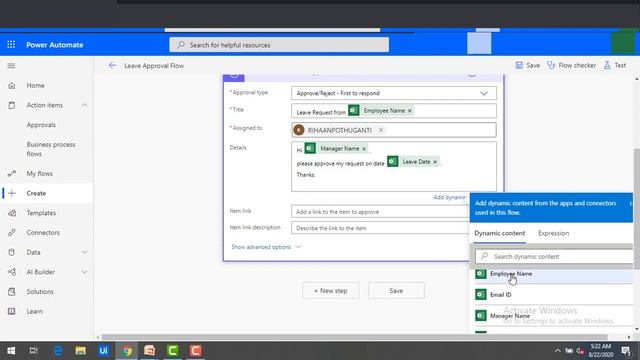Click Test in the top toolbar

[615, 65]
